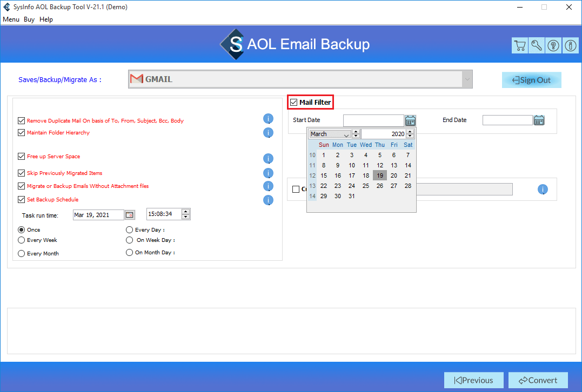The image size is (582, 392).
Task: Click the End Date input field
Action: coord(507,120)
